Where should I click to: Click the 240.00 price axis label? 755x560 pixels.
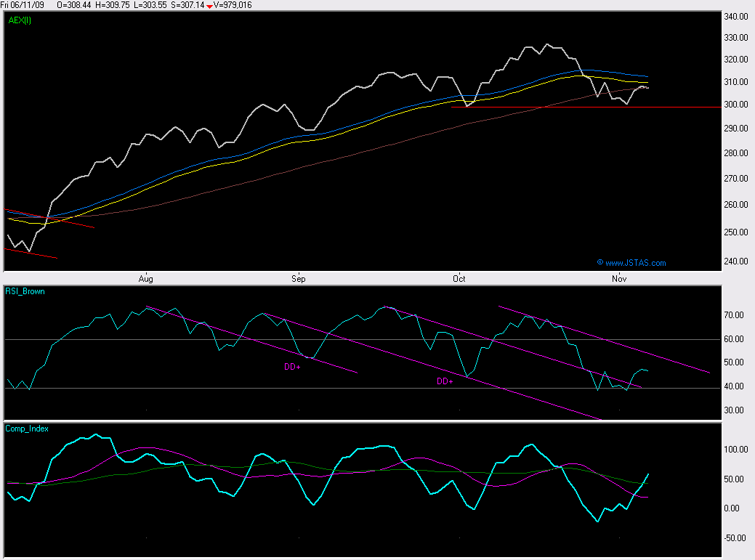point(737,261)
